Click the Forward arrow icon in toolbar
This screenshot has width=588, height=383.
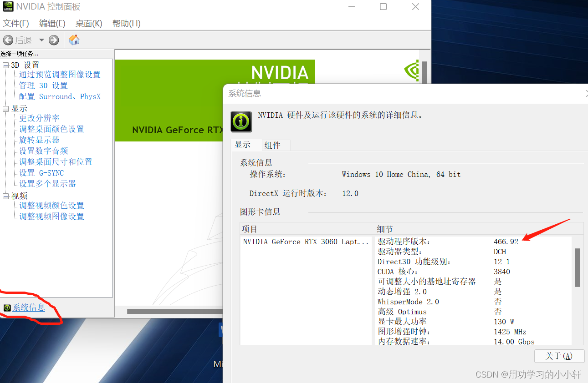click(x=54, y=40)
